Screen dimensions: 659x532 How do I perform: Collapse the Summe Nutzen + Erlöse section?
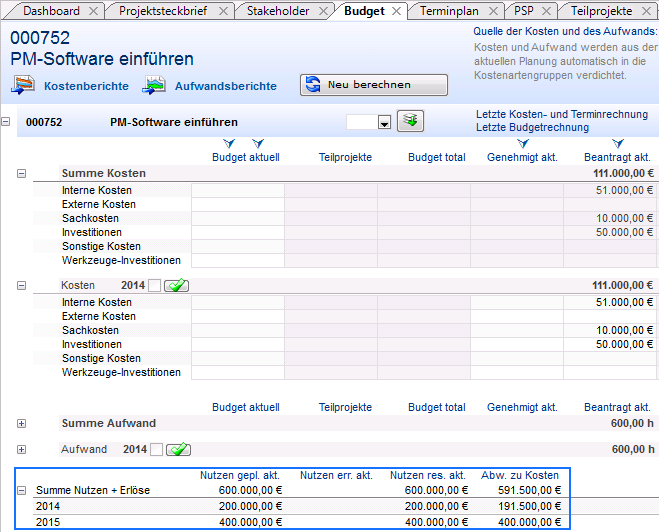(21, 490)
